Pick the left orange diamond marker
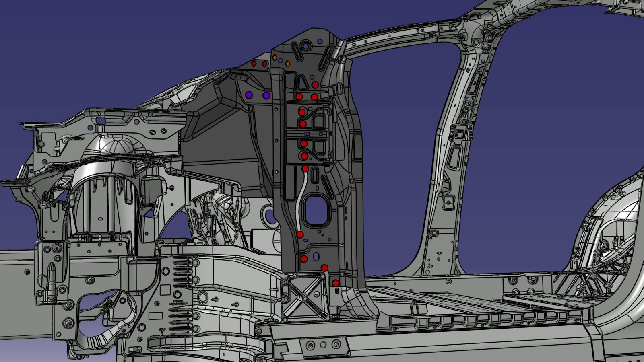Screen dimensions: 644x362 point(275,58)
